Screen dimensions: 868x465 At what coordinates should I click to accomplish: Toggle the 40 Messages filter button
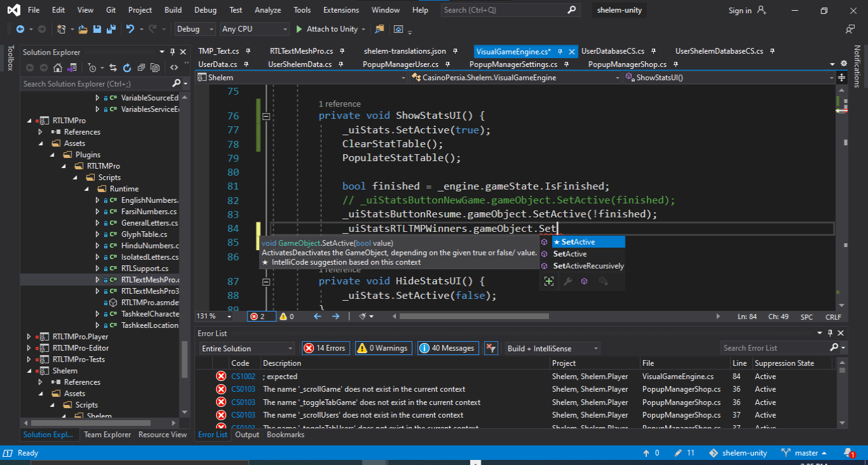coord(448,348)
